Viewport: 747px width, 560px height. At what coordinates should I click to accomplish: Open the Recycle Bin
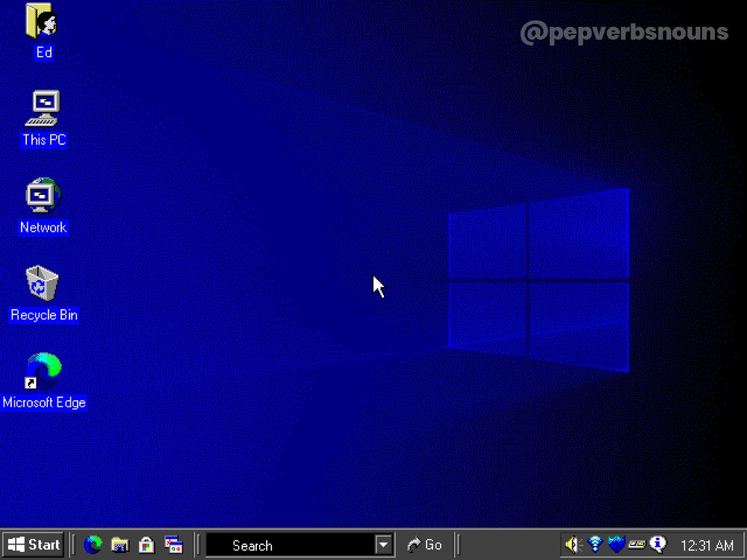[42, 284]
